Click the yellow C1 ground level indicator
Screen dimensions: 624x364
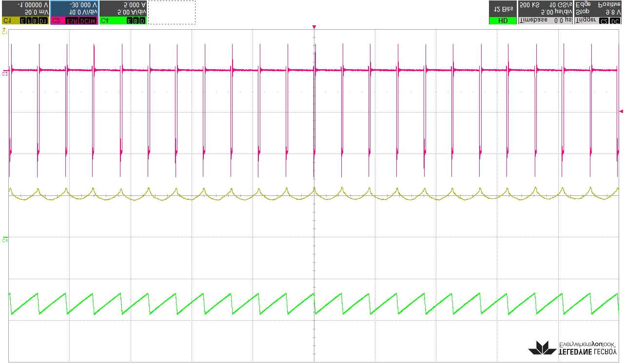click(x=5, y=32)
